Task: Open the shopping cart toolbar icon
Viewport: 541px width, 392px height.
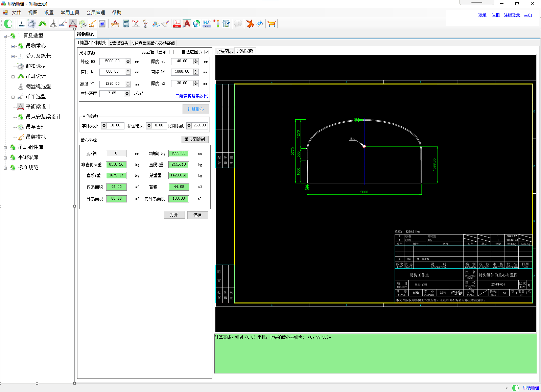Action: coord(272,24)
